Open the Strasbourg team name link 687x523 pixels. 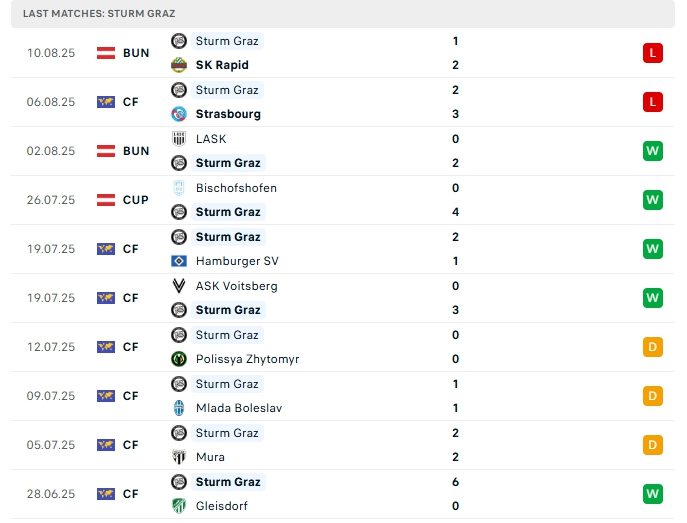pyautogui.click(x=228, y=114)
